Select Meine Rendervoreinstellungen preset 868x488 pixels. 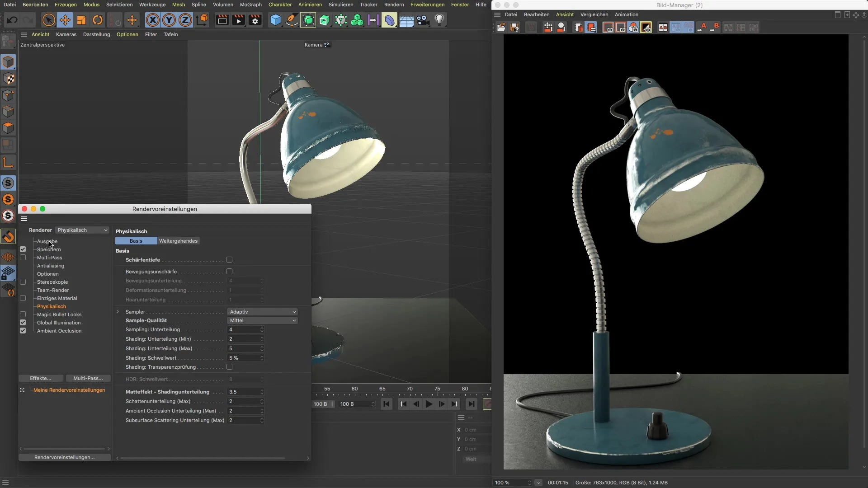click(69, 390)
